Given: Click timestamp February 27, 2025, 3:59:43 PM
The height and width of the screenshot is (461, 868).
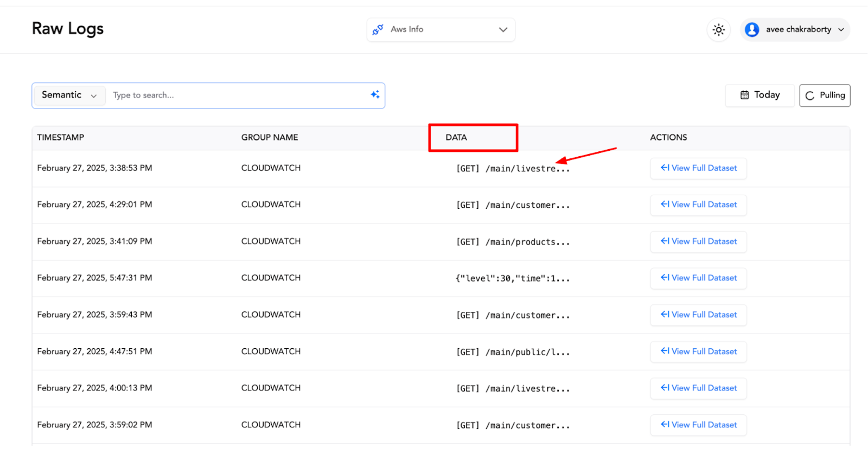Looking at the screenshot, I should coord(94,315).
